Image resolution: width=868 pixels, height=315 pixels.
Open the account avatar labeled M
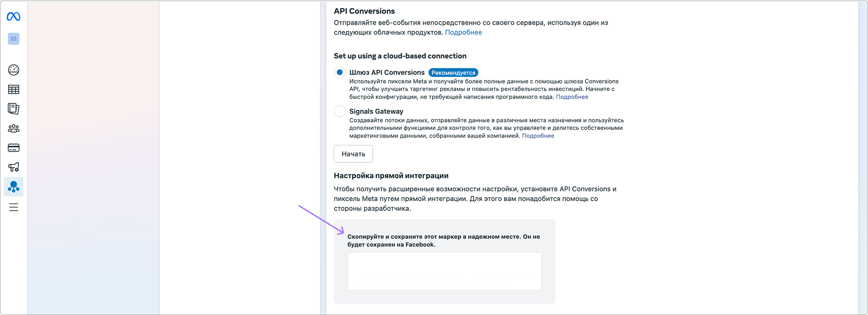click(x=13, y=39)
